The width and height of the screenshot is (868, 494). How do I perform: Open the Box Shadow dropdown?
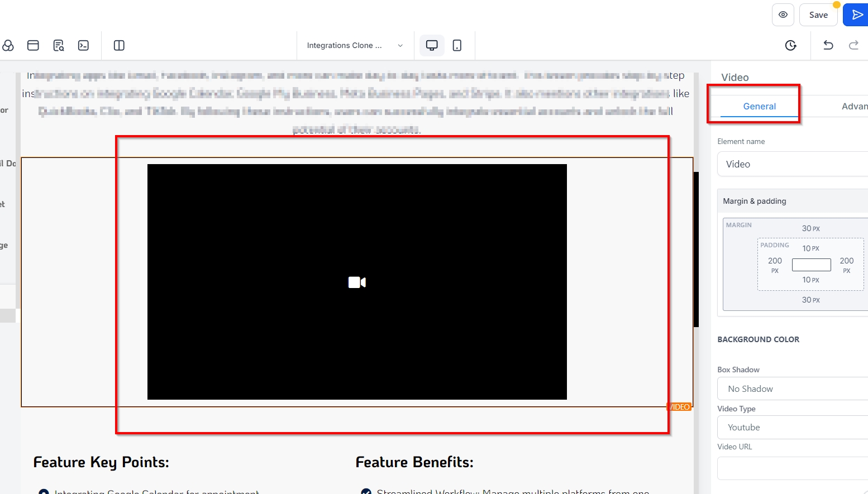coord(792,389)
